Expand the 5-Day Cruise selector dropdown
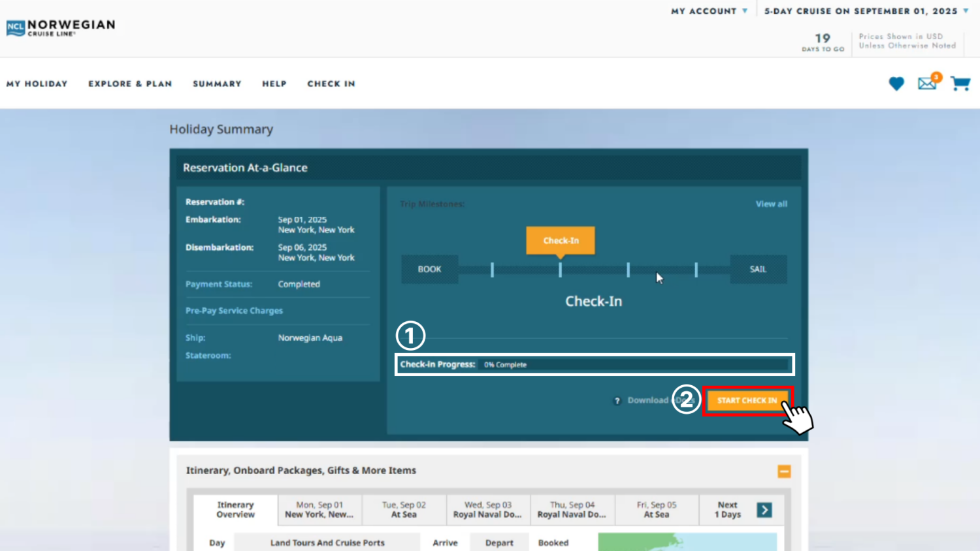Image resolution: width=980 pixels, height=551 pixels. [866, 11]
